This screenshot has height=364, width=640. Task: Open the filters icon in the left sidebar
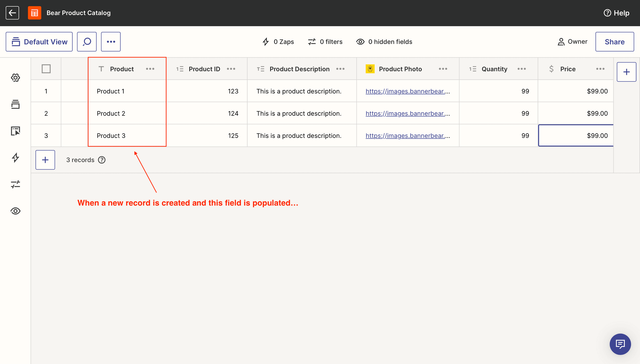point(15,184)
